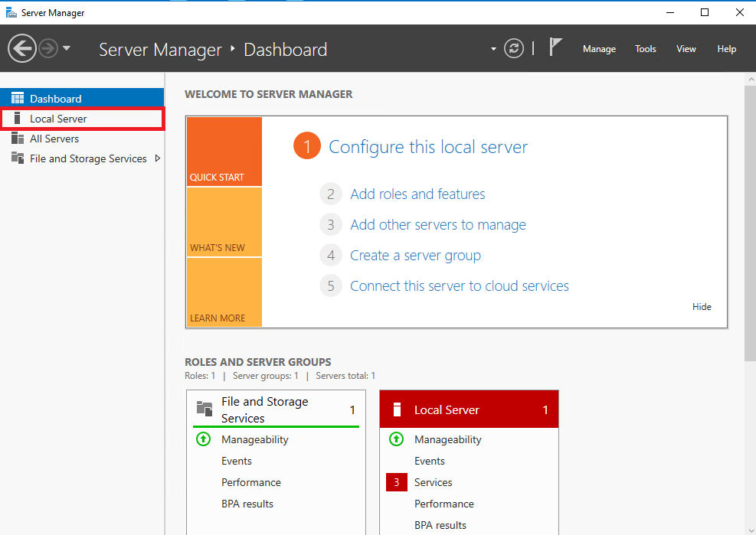This screenshot has height=535, width=756.
Task: Select the QUICK START tile
Action: coord(224,152)
